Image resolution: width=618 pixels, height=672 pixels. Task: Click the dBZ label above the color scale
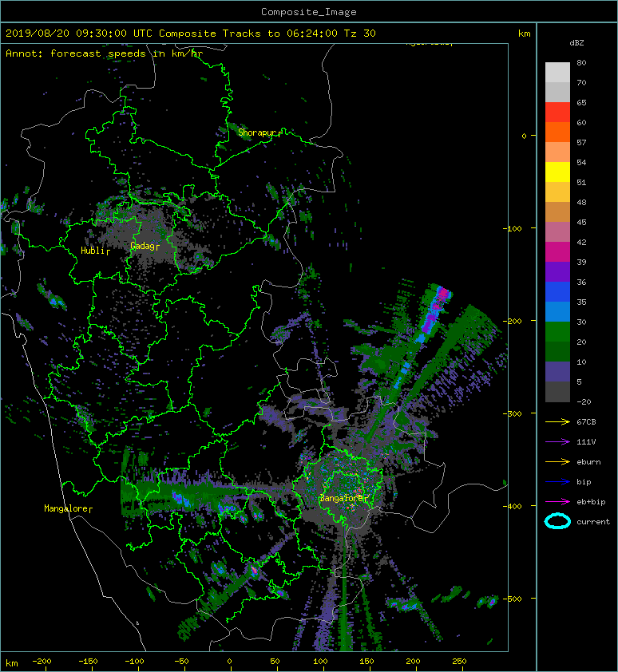pos(576,43)
